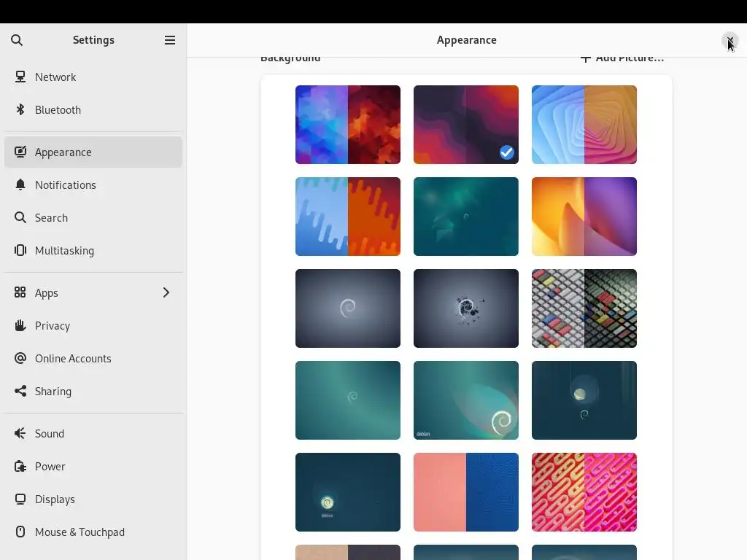747x560 pixels.
Task: Open the Network settings panel
Action: click(93, 77)
